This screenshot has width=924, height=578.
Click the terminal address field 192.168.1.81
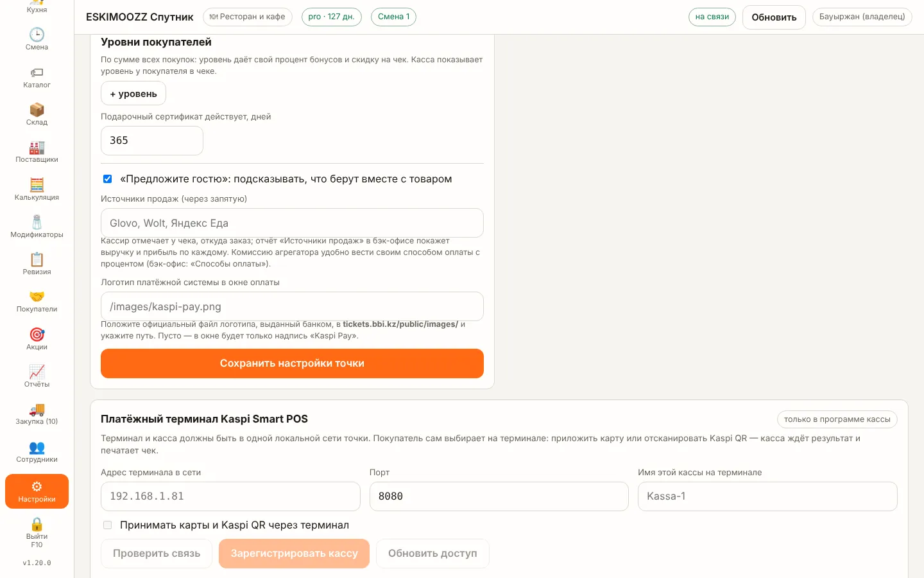tap(230, 496)
